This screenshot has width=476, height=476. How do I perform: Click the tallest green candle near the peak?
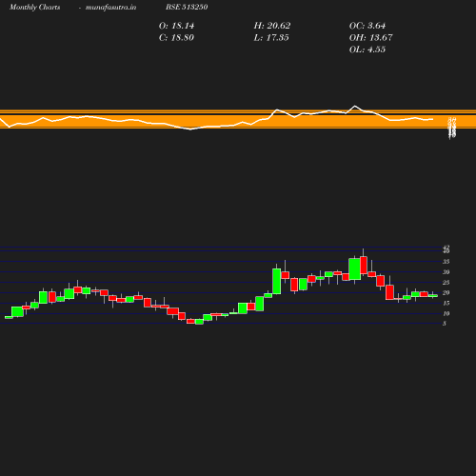[355, 269]
